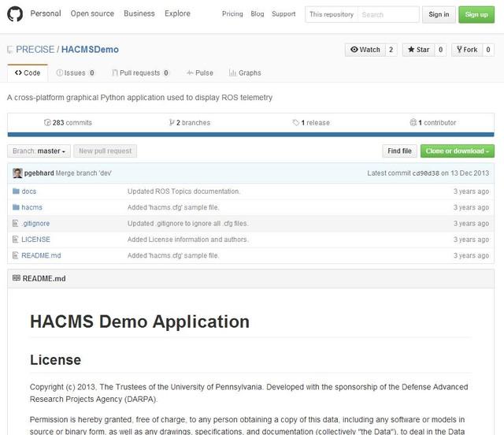Image resolution: width=504 pixels, height=435 pixels.
Task: Watch this repository
Action: pyautogui.click(x=365, y=50)
